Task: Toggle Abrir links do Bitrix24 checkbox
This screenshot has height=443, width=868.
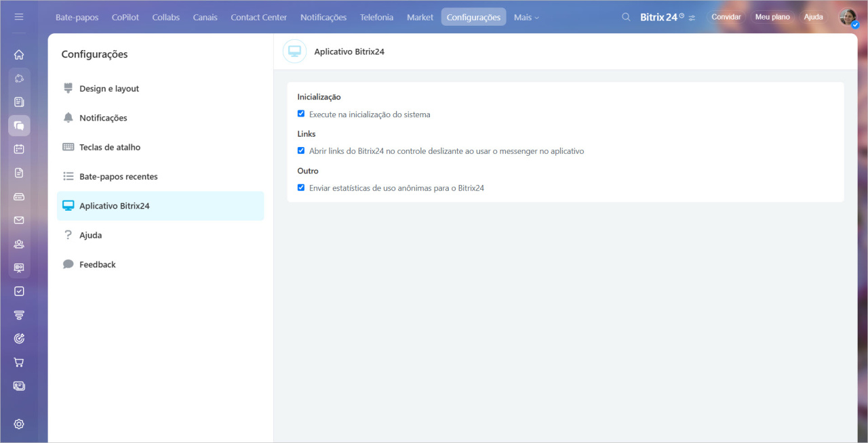Action: coord(301,150)
